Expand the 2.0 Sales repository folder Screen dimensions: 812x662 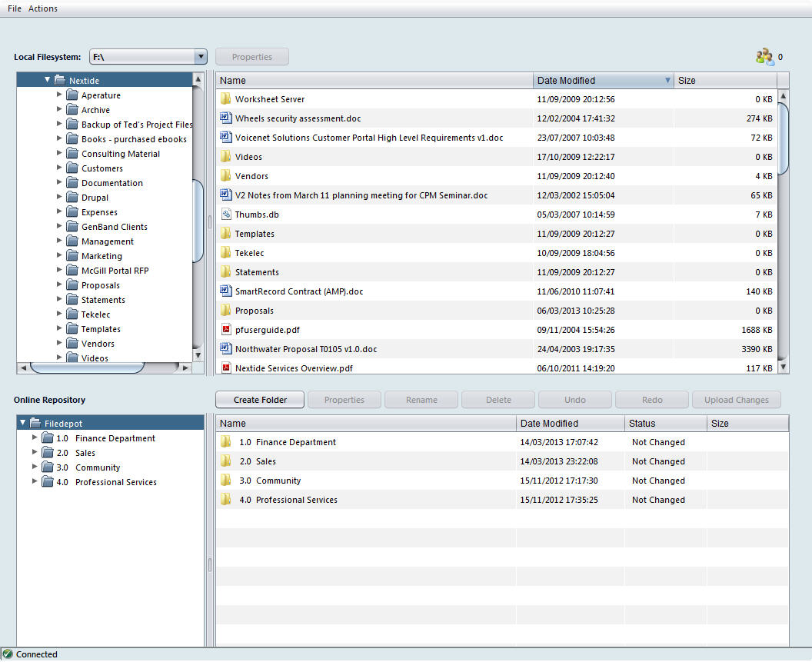(x=34, y=453)
